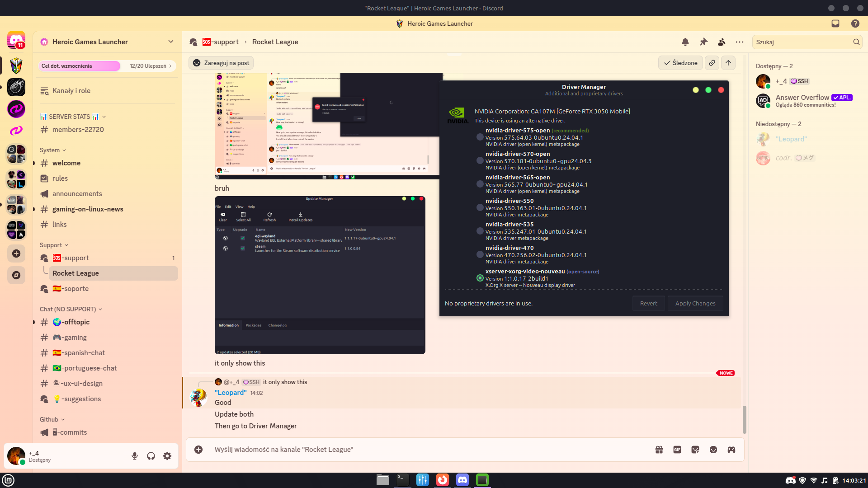Select nvidia-driver-575-open radio button
868x488 pixels.
click(x=480, y=137)
